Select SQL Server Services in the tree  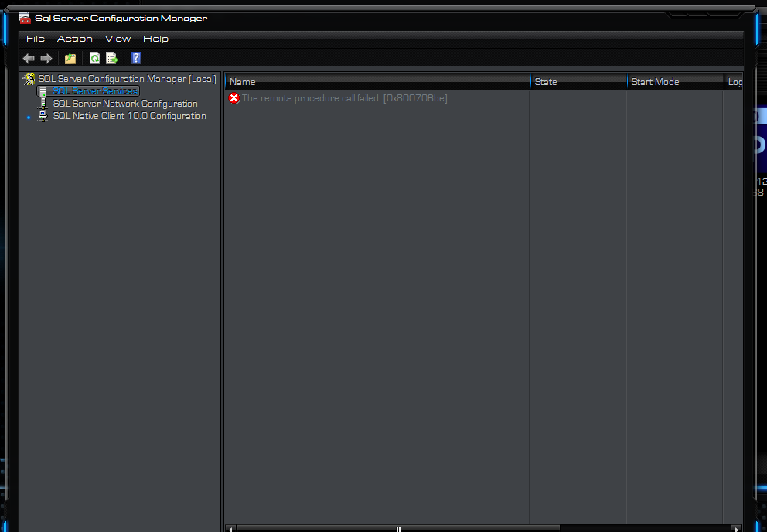pos(94,91)
